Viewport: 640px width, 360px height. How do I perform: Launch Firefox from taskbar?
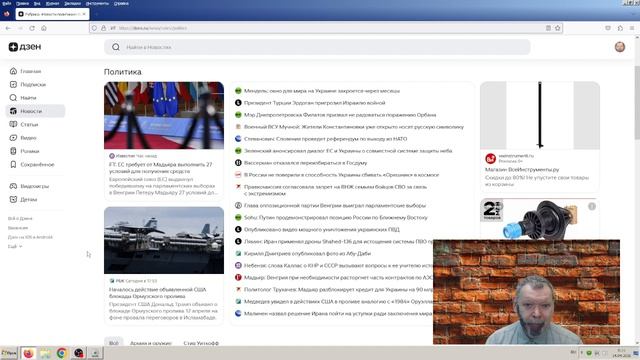(x=28, y=353)
